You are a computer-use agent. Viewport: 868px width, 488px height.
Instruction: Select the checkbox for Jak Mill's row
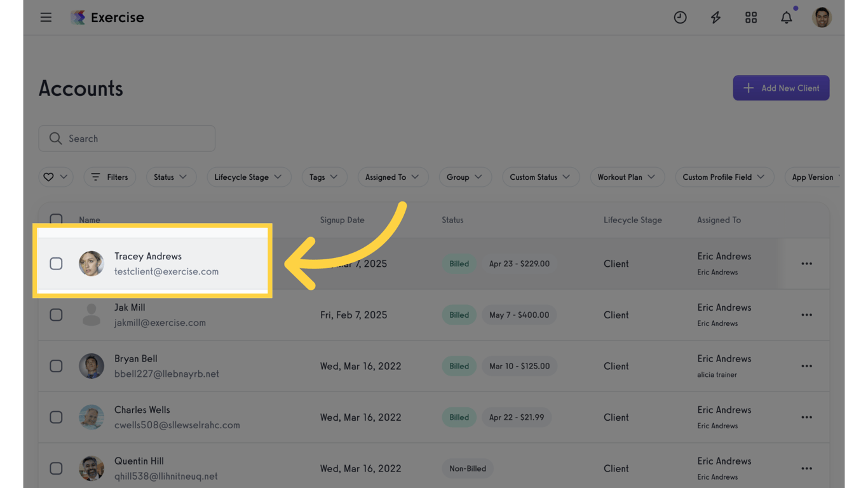[x=56, y=315]
